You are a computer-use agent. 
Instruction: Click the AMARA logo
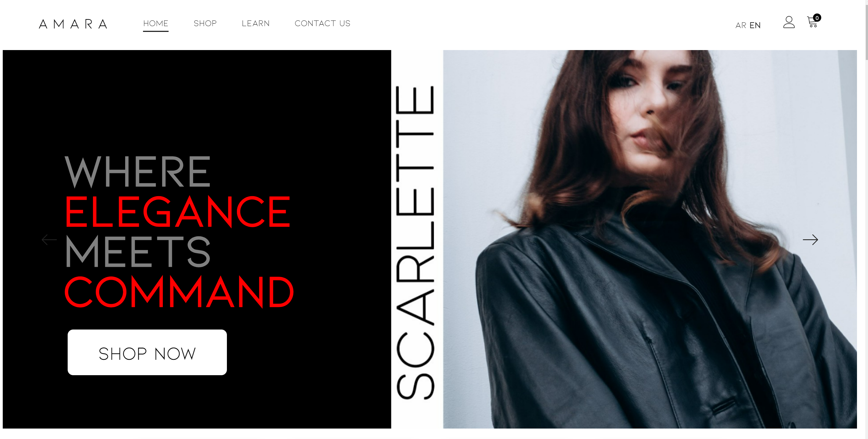tap(73, 24)
